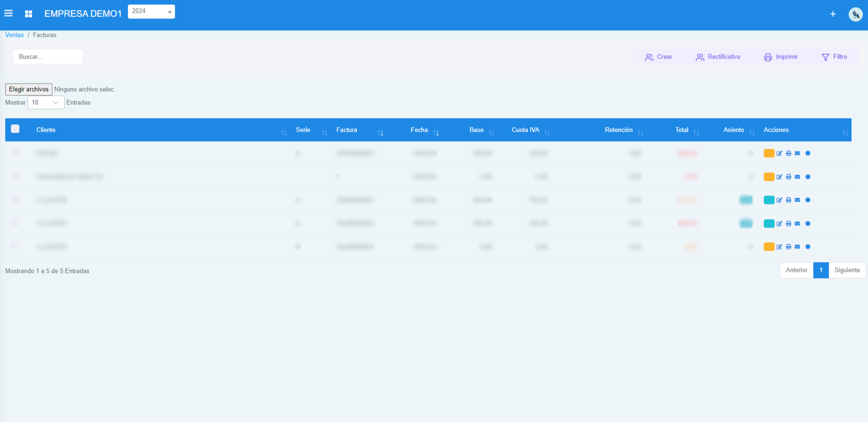The image size is (868, 422).
Task: Print the fourth invoice row
Action: click(788, 224)
